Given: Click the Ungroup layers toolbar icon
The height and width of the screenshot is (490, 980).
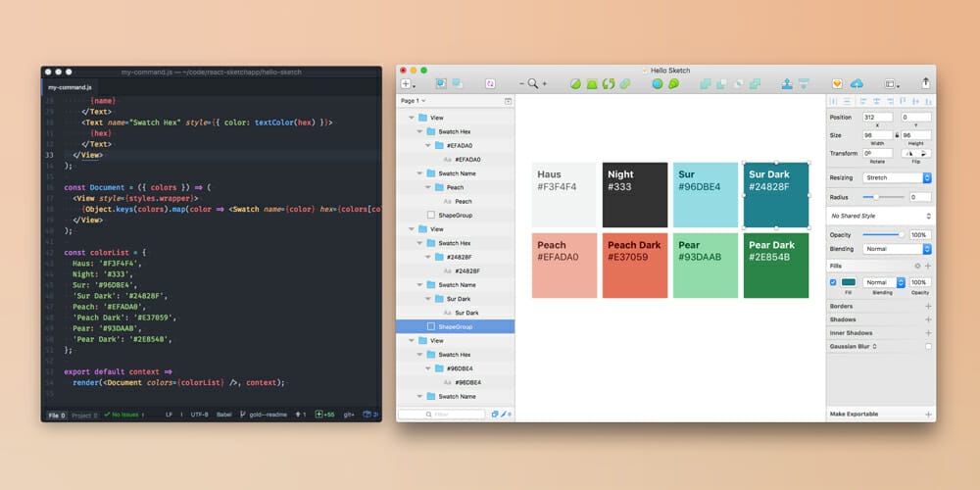Looking at the screenshot, I should pyautogui.click(x=458, y=83).
